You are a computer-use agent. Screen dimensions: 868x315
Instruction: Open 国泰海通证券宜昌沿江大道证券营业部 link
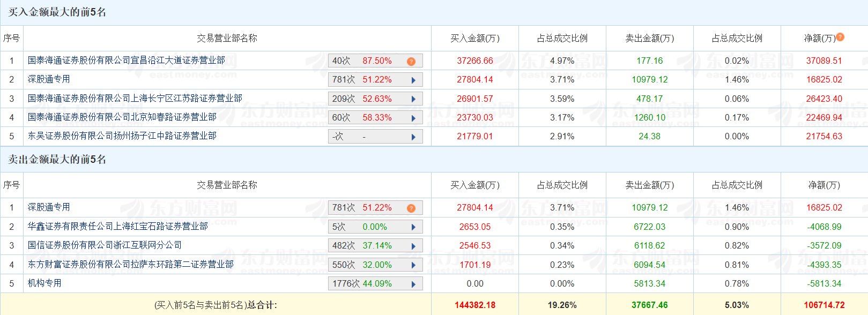pyautogui.click(x=127, y=61)
